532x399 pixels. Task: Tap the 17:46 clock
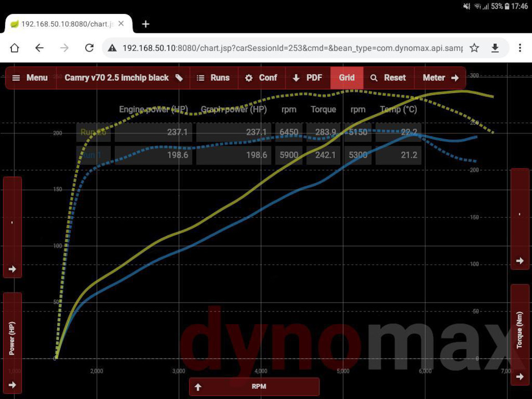[x=519, y=6]
